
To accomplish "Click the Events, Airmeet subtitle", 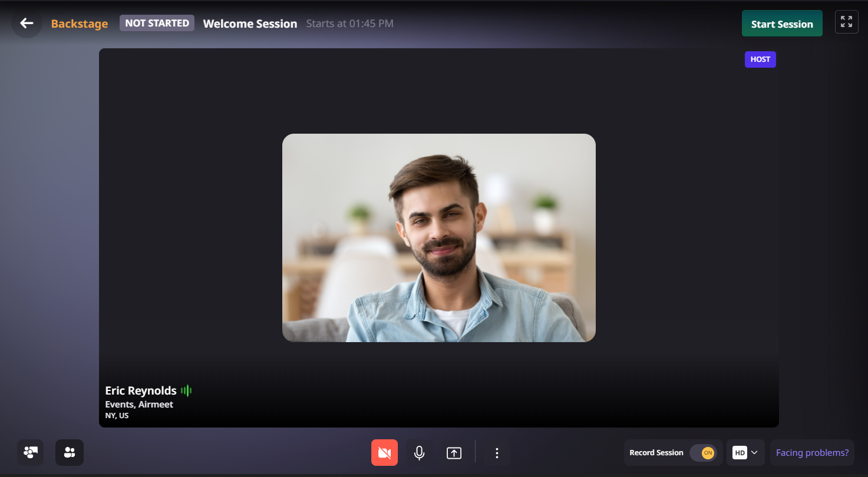I will pyautogui.click(x=139, y=405).
